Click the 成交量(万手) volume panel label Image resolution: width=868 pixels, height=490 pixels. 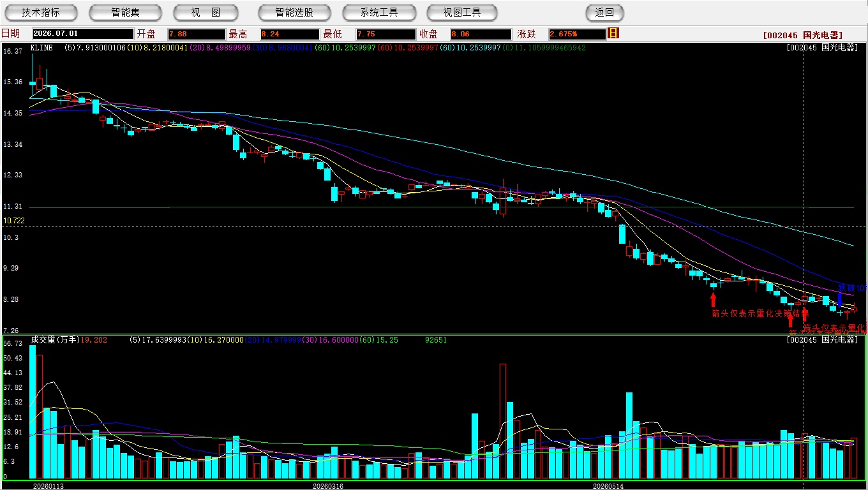[54, 340]
